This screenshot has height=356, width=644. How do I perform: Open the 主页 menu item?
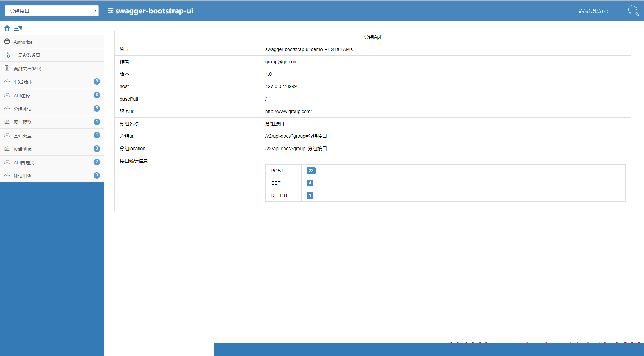click(52, 28)
